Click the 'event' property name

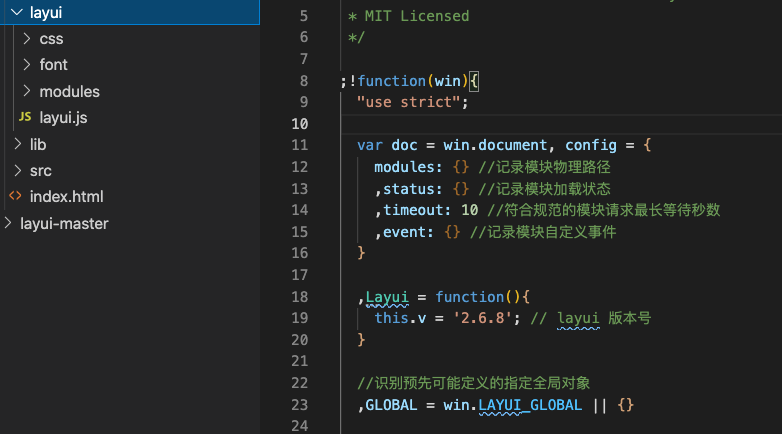pyautogui.click(x=404, y=232)
